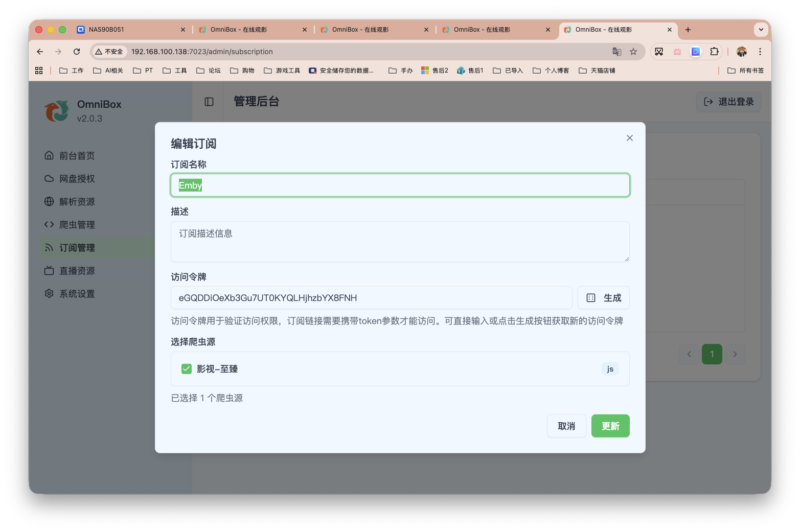This screenshot has width=800, height=532.
Task: Cancel editing with the 取消 button
Action: click(566, 426)
